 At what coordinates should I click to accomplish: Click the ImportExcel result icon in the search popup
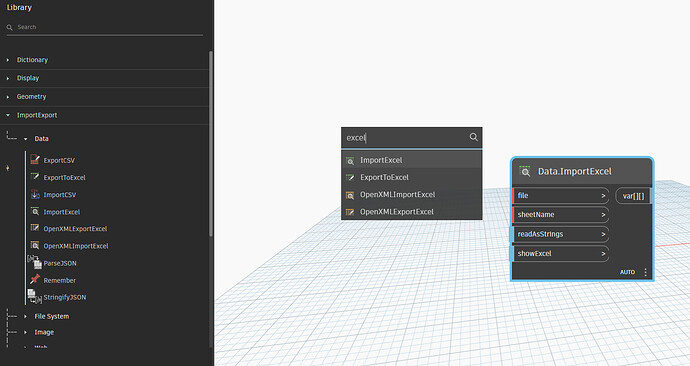click(350, 161)
